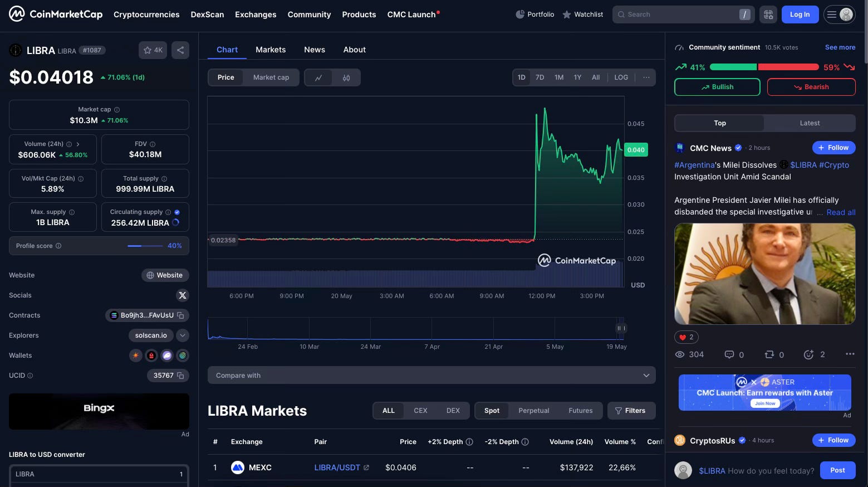868x487 pixels.
Task: Follow CMC News
Action: [x=833, y=148]
